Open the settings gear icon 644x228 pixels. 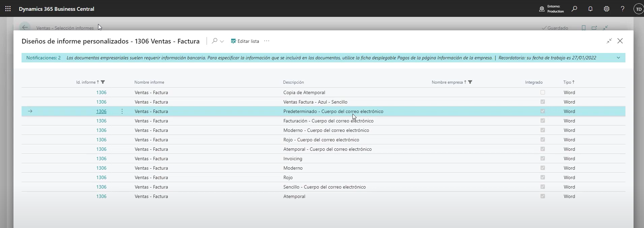point(607,9)
